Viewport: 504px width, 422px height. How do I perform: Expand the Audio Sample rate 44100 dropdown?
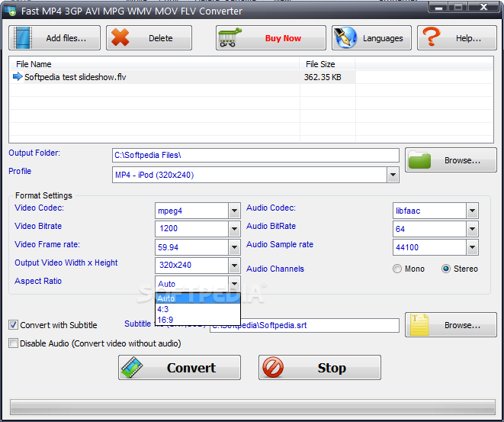(x=472, y=247)
